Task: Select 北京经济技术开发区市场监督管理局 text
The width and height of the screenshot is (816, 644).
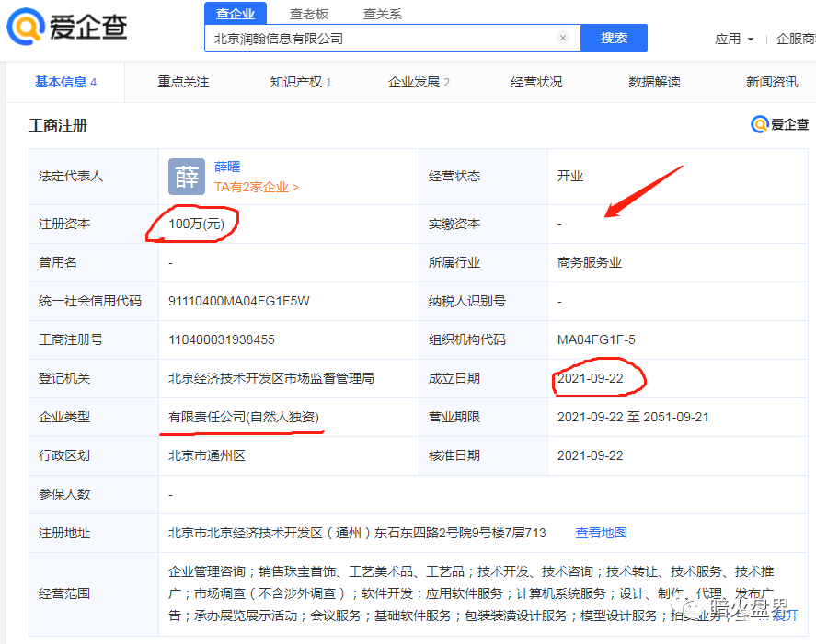Action: tap(271, 378)
